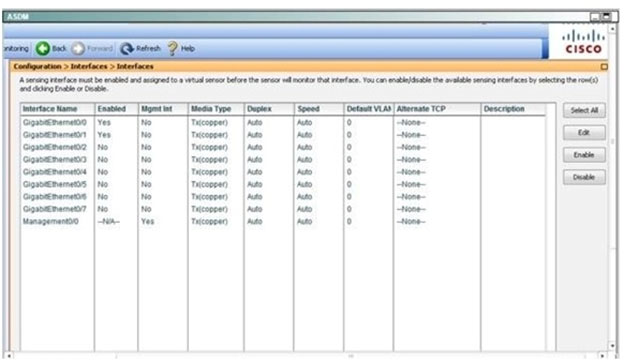Click Default VLAN 0 for GigabitEthernet0/6
624x363 pixels.
tap(349, 197)
